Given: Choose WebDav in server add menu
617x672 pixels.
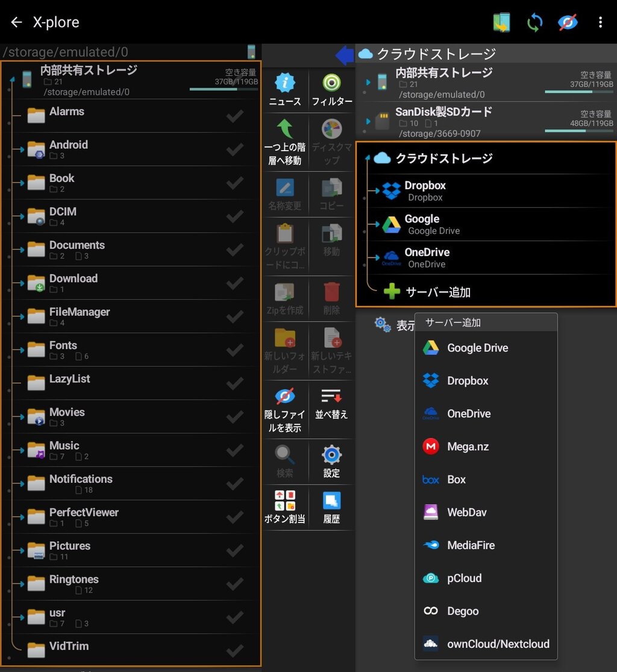Looking at the screenshot, I should tap(486, 512).
